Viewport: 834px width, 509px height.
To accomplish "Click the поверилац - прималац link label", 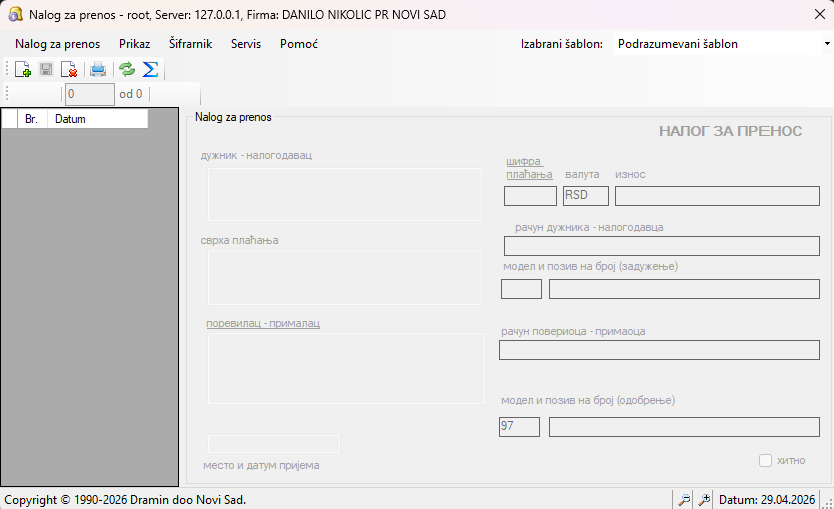I will coord(263,323).
